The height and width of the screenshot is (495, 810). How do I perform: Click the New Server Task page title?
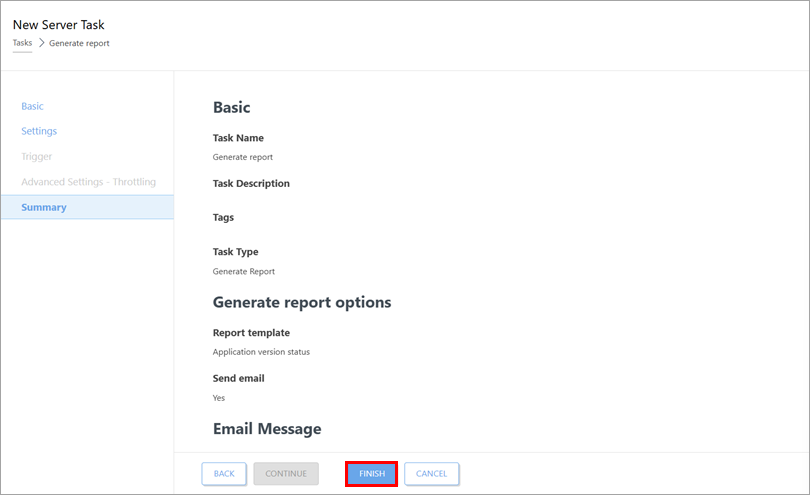58,24
